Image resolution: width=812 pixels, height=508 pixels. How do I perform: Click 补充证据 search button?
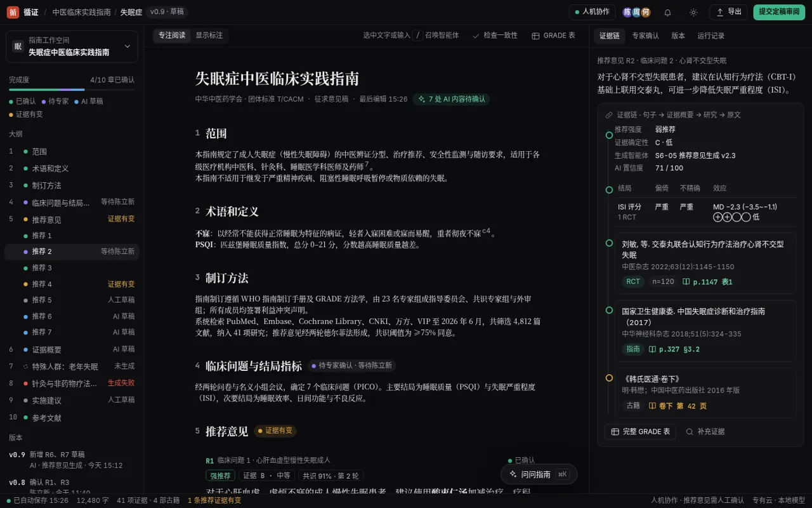[x=705, y=432]
